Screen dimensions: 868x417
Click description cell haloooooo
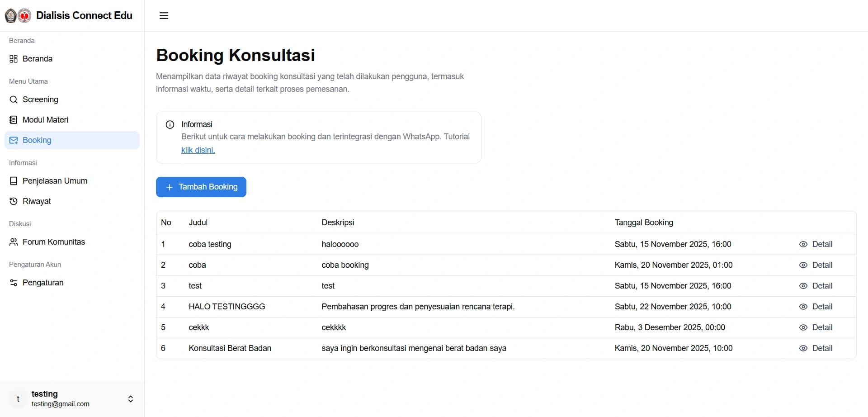pos(340,244)
